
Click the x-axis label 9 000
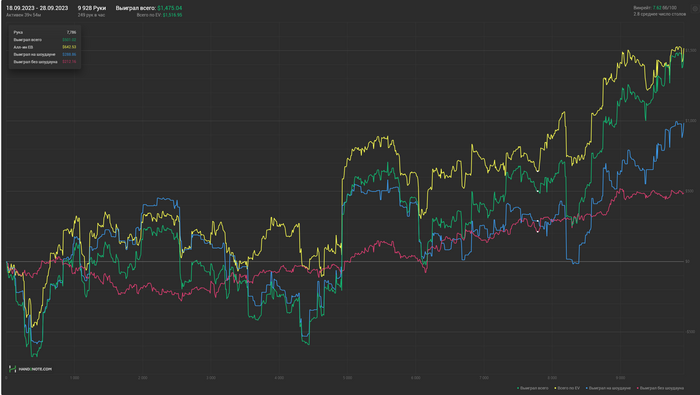click(x=620, y=378)
